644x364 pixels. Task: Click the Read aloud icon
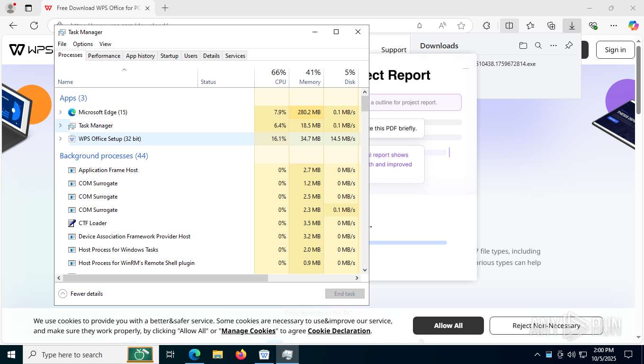tap(442, 26)
